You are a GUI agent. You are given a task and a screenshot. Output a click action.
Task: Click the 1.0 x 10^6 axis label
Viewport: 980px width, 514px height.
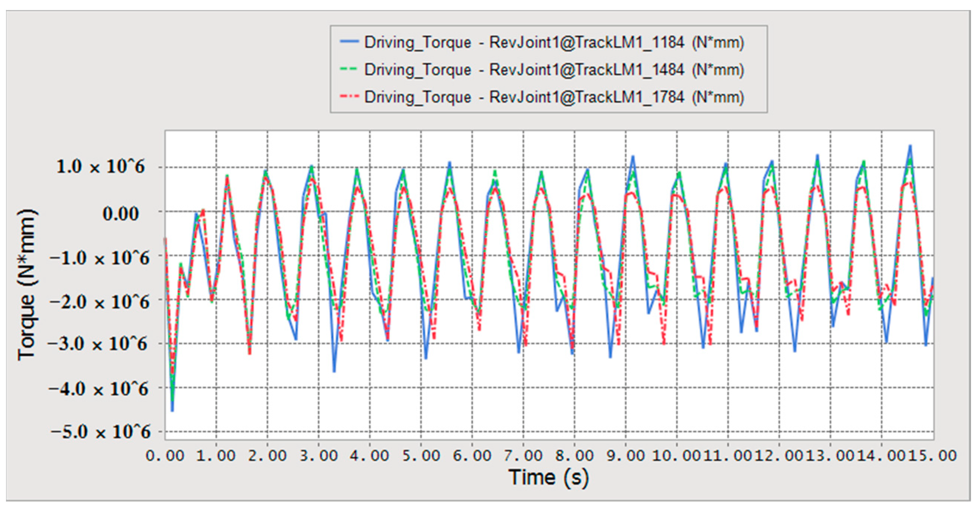tap(101, 166)
